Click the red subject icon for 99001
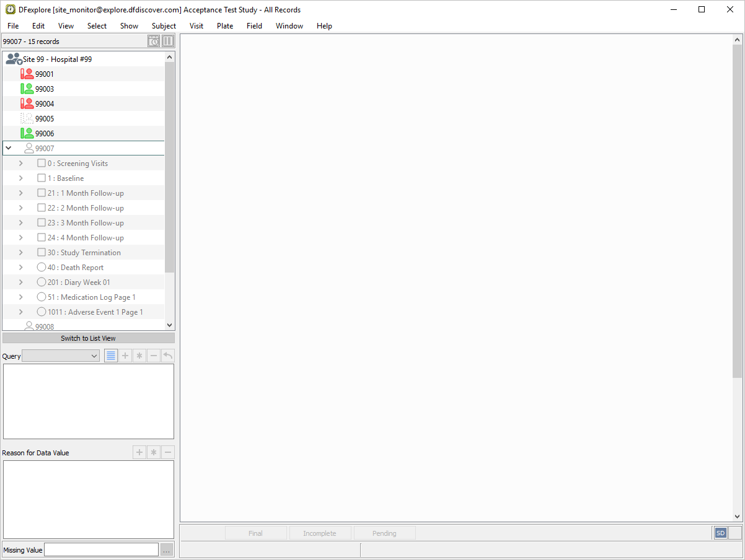Viewport: 745px width, 560px height. (x=27, y=74)
